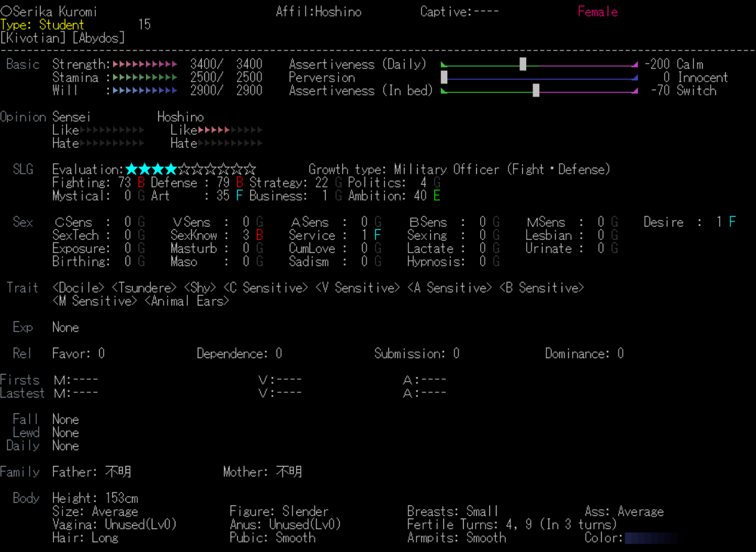Click the Dominance: 0 value
The width and height of the screenshot is (756, 552).
(x=585, y=354)
